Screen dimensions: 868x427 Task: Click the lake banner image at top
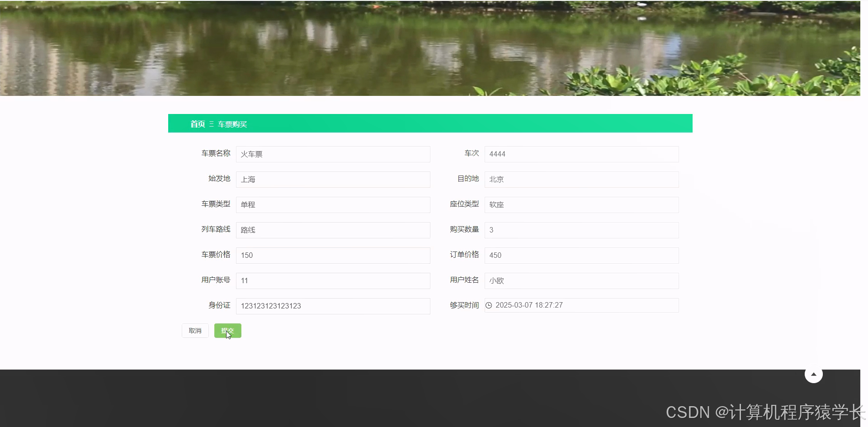(430, 48)
